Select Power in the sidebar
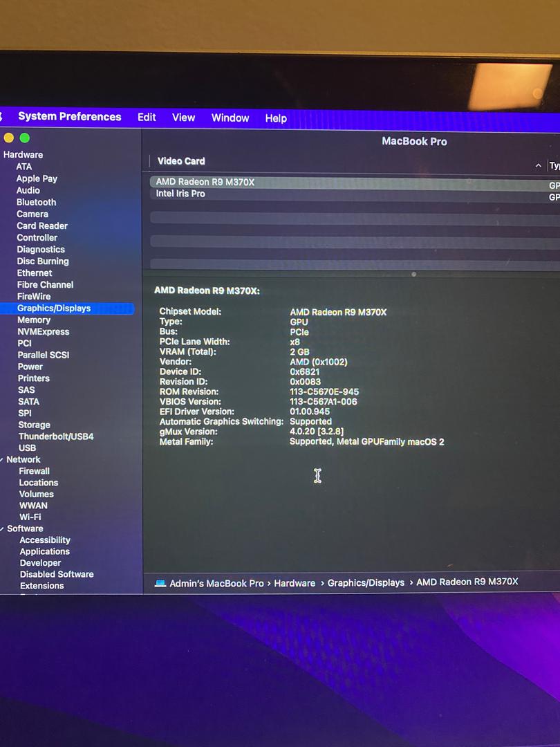The width and height of the screenshot is (560, 747). (x=30, y=367)
